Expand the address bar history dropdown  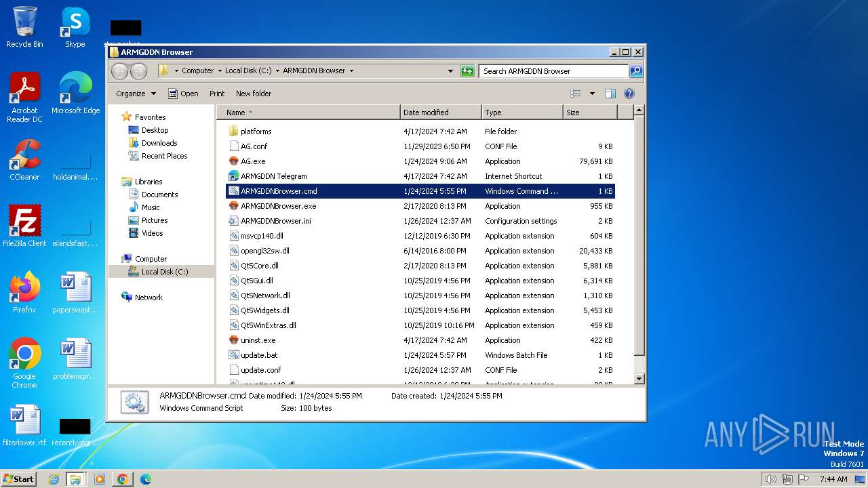[450, 70]
